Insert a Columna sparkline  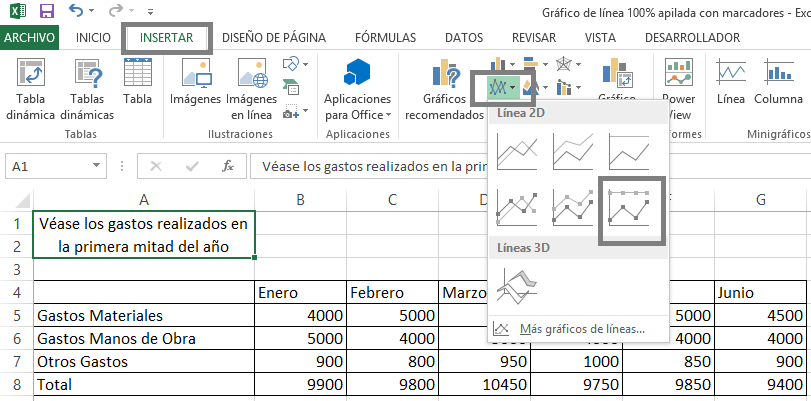tap(778, 85)
